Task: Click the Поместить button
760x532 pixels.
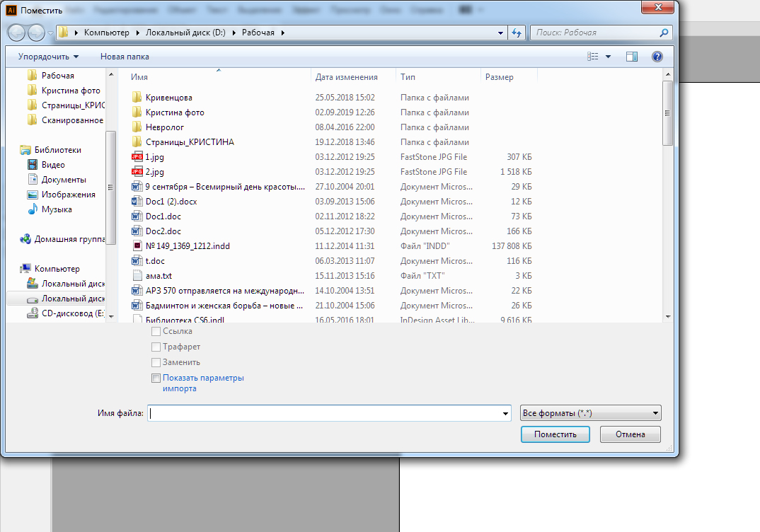Action: (555, 434)
